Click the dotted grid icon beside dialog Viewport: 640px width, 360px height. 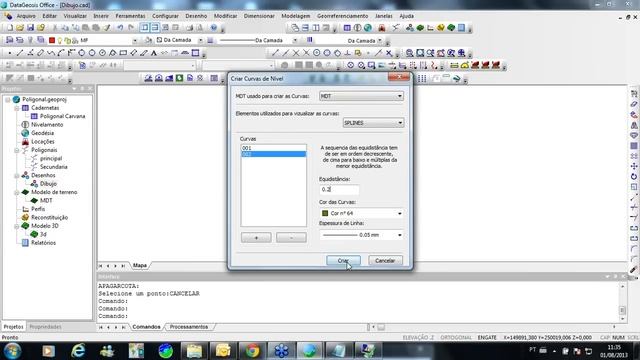point(422,78)
